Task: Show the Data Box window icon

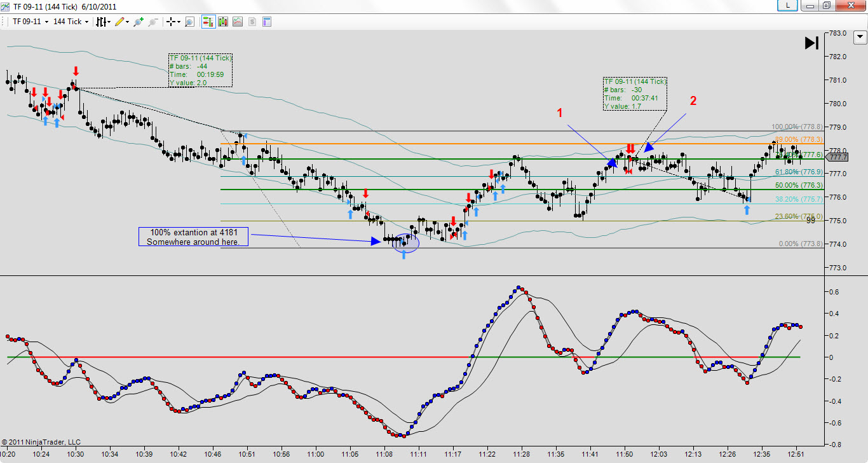Action: click(189, 22)
